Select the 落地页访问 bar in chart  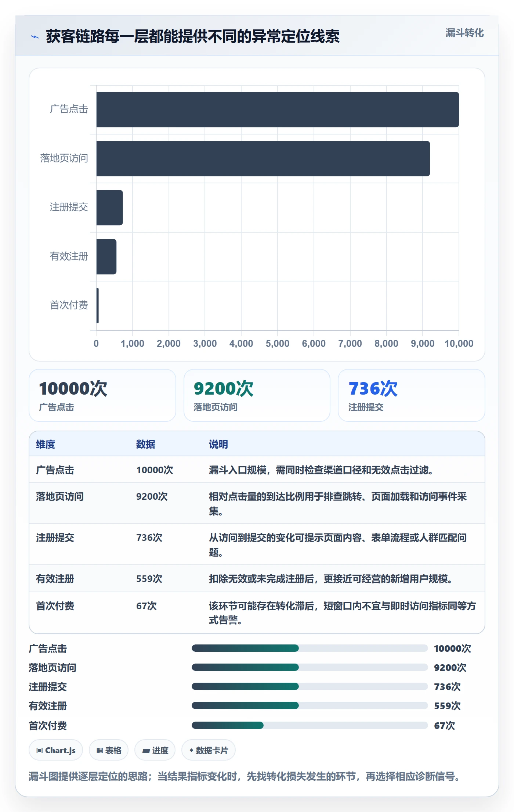click(263, 159)
